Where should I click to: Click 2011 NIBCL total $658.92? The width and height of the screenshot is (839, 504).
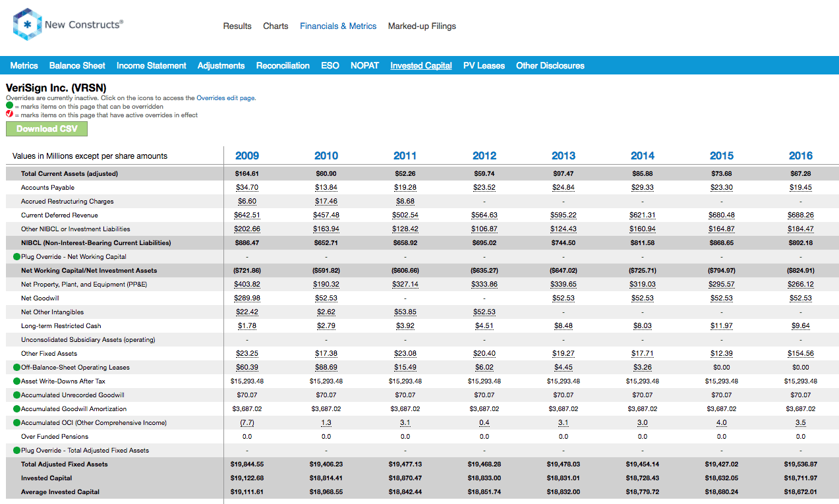(405, 243)
